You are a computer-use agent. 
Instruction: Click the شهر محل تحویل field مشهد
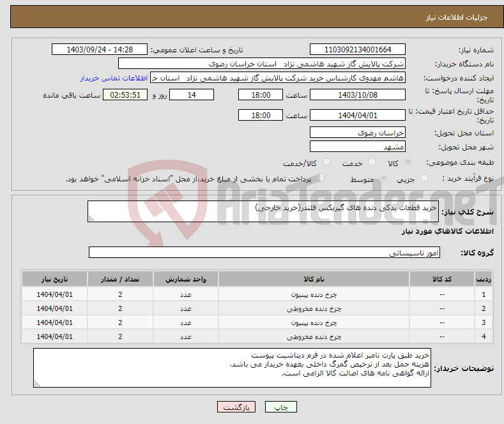tap(358, 146)
